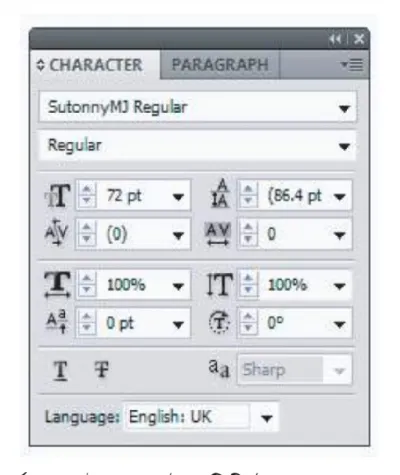
Task: Toggle the Strikethrough text button
Action: (101, 369)
